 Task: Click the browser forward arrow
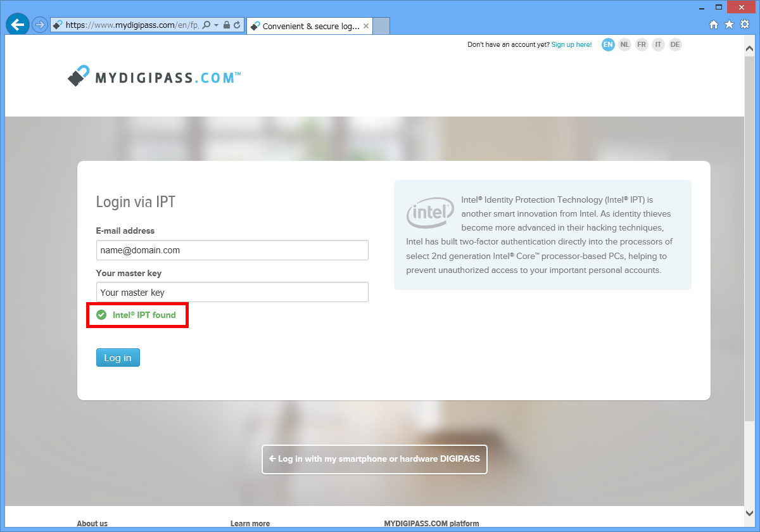coord(40,25)
